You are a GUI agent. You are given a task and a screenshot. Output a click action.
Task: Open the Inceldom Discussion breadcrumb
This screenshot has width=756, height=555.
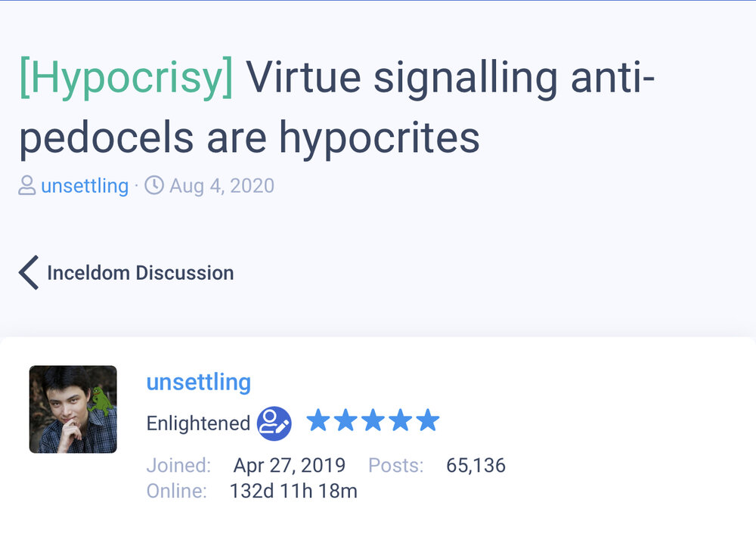click(x=140, y=272)
